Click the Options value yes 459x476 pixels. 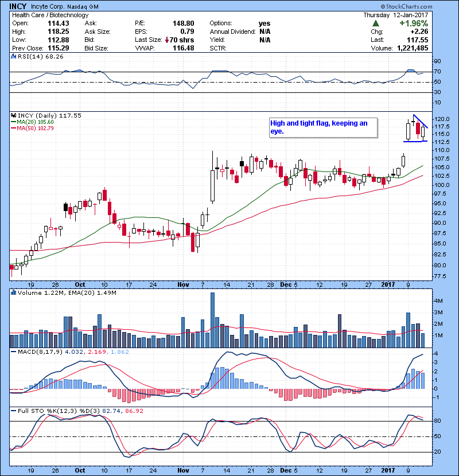tap(264, 24)
